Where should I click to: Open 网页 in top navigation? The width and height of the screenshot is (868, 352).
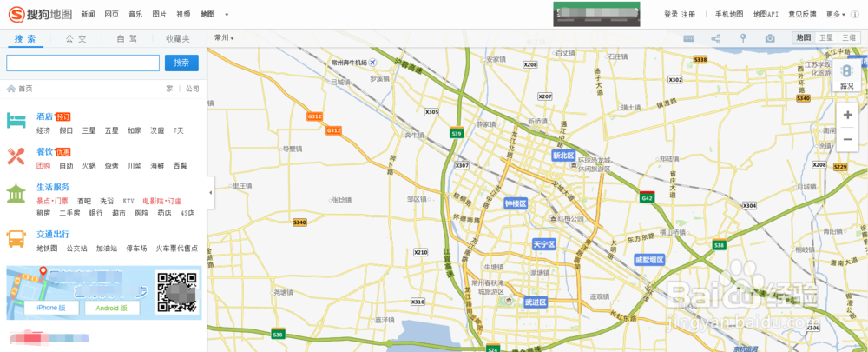click(111, 15)
